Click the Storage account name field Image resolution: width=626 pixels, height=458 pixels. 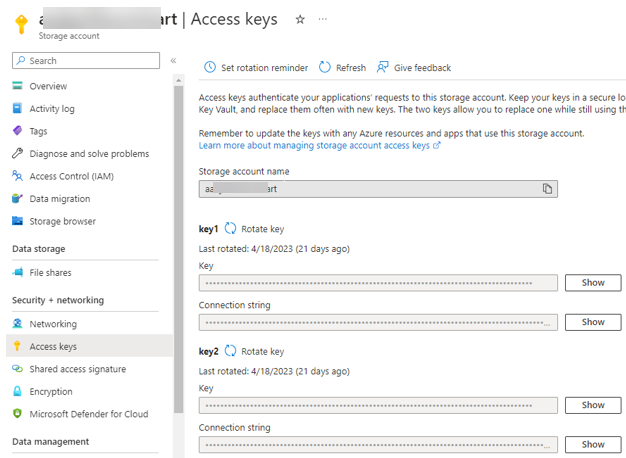click(x=378, y=189)
